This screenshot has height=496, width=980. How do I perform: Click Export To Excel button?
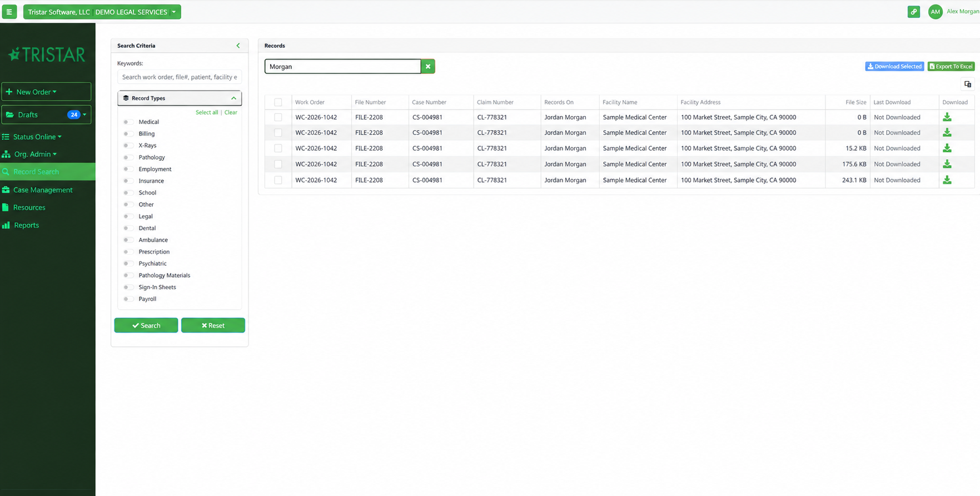(951, 66)
